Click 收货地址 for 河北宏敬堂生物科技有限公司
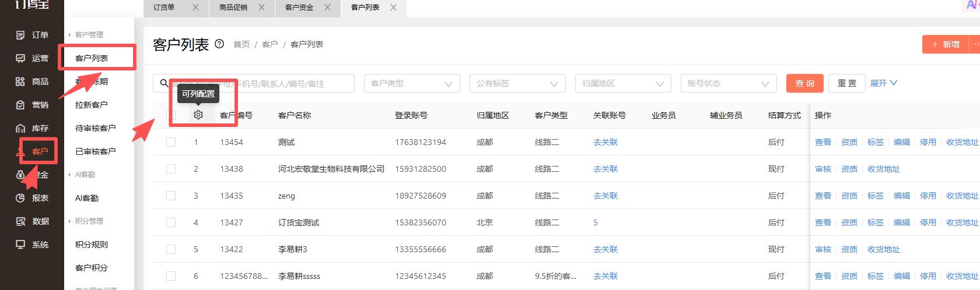The height and width of the screenshot is (290, 980). click(x=884, y=169)
